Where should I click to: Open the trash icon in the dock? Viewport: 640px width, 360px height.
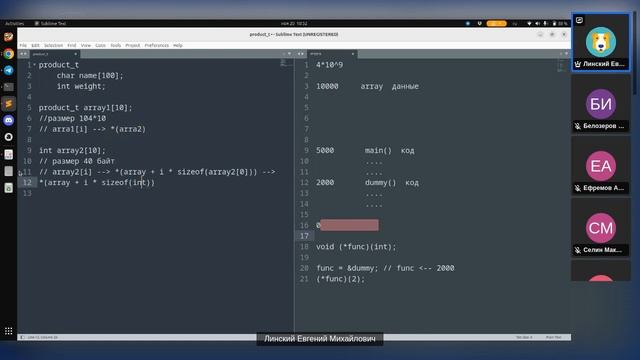(x=9, y=188)
